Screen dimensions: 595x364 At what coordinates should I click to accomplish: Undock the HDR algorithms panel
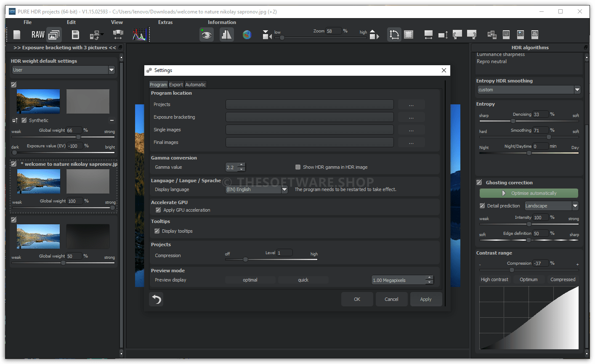pos(586,48)
